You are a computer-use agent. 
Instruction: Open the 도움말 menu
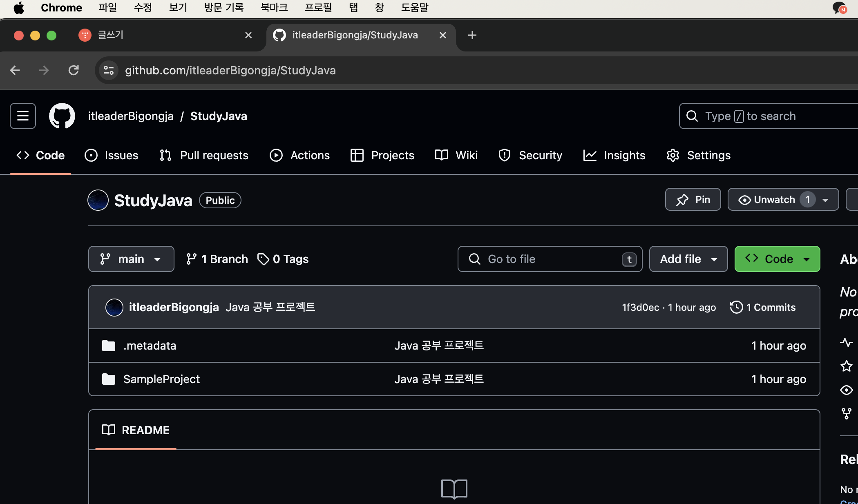[415, 8]
